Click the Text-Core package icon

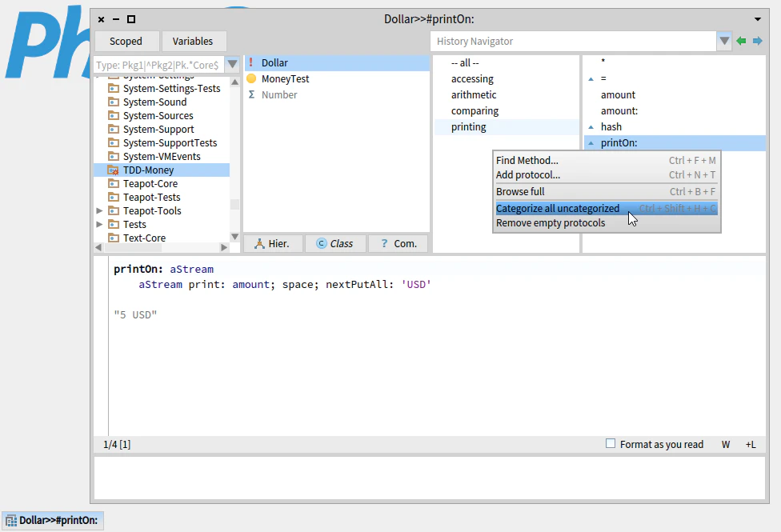pyautogui.click(x=114, y=238)
